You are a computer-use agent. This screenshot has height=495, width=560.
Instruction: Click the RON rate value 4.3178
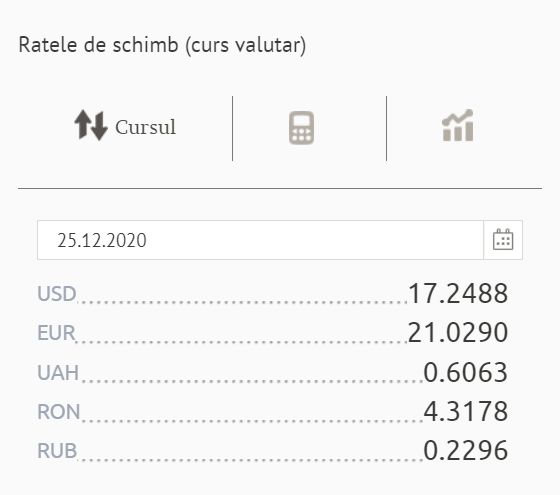pyautogui.click(x=466, y=411)
